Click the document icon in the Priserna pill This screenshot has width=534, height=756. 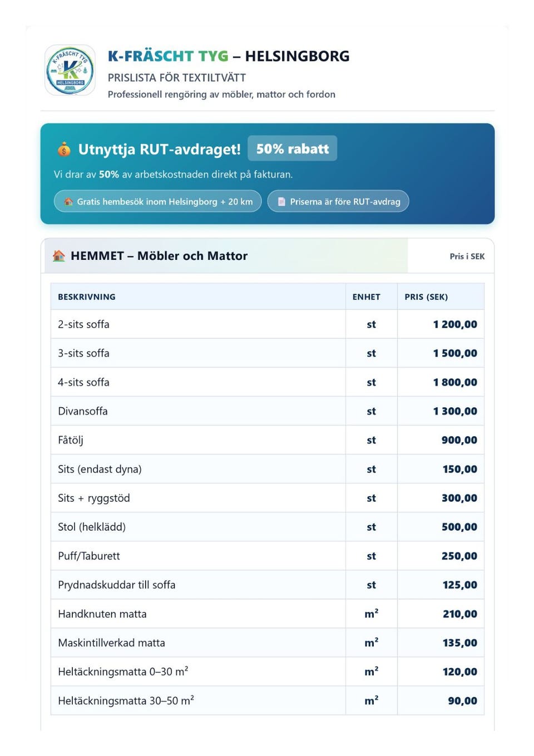coord(281,201)
